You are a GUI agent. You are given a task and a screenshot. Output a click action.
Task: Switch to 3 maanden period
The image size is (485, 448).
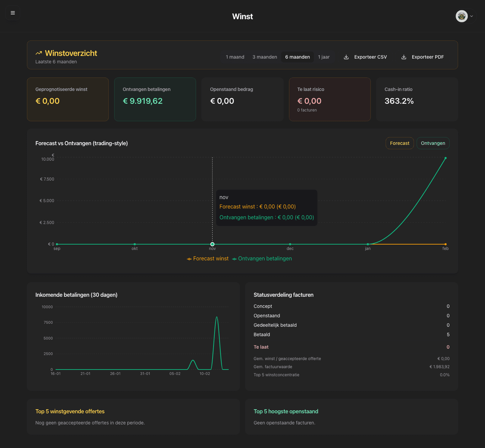(265, 57)
